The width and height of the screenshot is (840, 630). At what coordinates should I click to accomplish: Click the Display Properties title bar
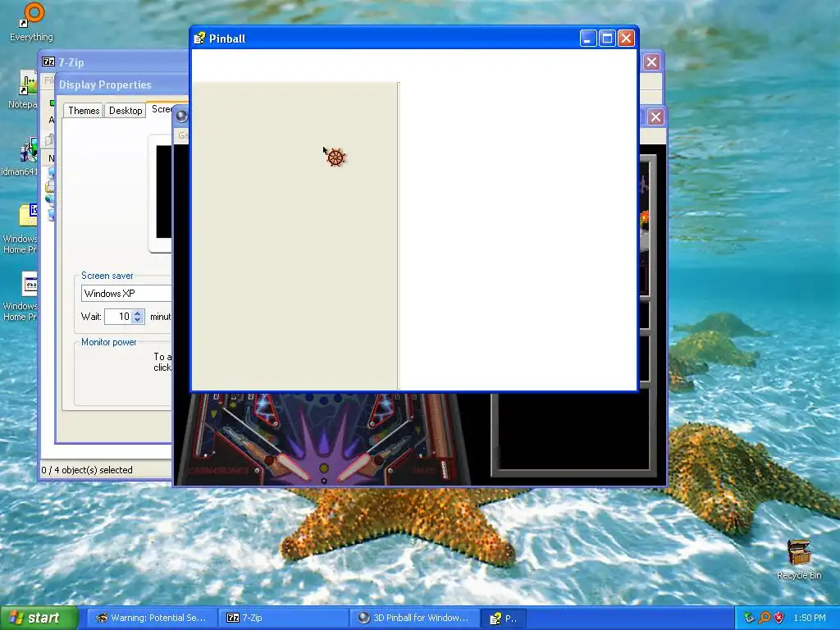(x=123, y=84)
